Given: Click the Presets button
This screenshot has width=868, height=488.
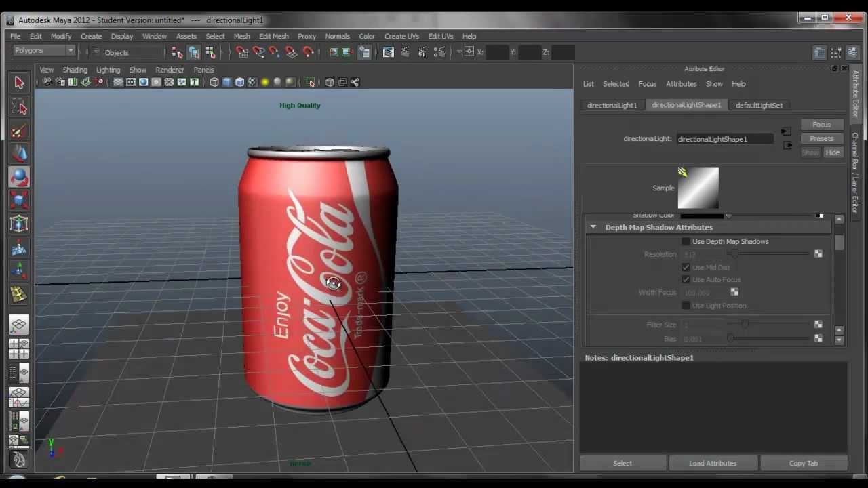Looking at the screenshot, I should 821,138.
